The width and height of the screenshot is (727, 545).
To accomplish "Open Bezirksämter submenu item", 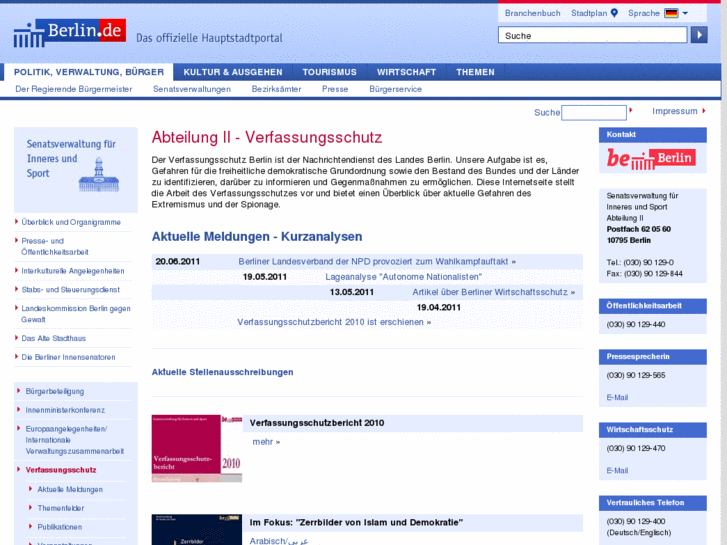I will tap(276, 89).
